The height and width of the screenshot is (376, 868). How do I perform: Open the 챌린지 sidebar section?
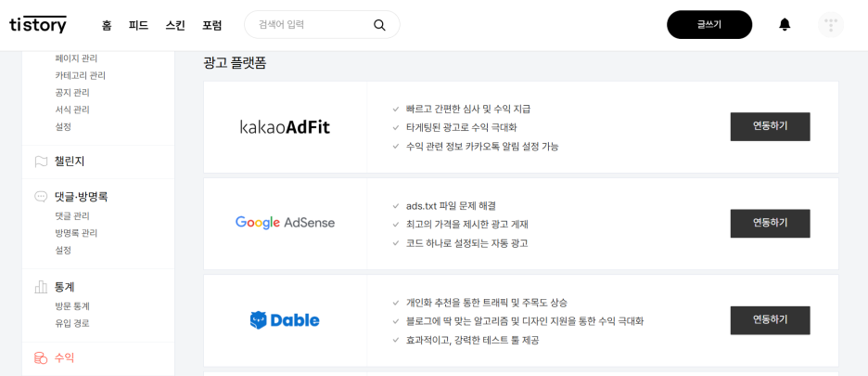coord(70,162)
